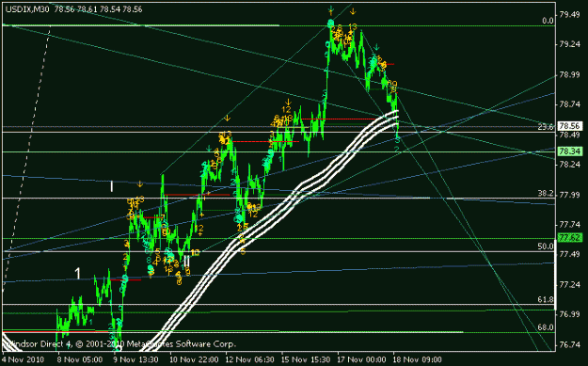Select the Fibonacci 0.0 level label
Viewport: 588px width, 366px height.
(548, 21)
